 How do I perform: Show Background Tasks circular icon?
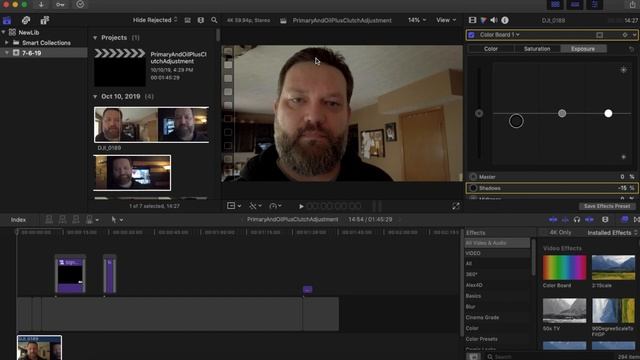point(80,4)
